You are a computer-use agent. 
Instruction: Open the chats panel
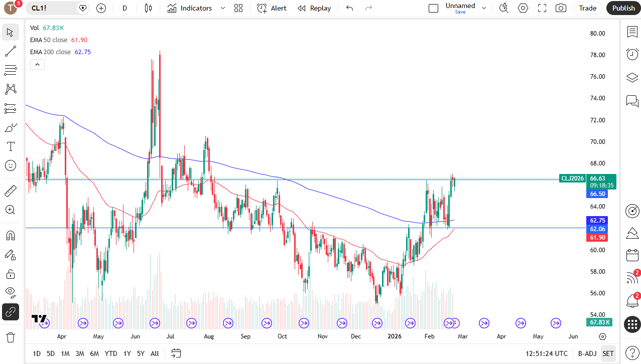pos(632,101)
